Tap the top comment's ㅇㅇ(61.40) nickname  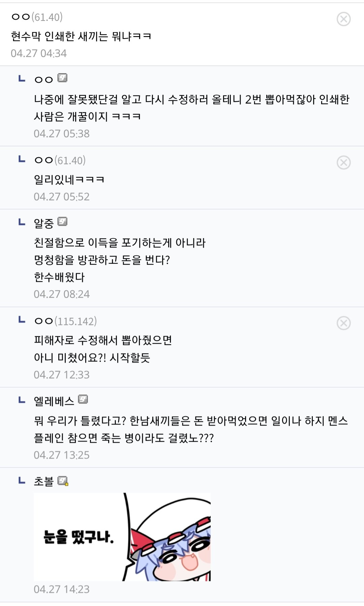click(37, 17)
